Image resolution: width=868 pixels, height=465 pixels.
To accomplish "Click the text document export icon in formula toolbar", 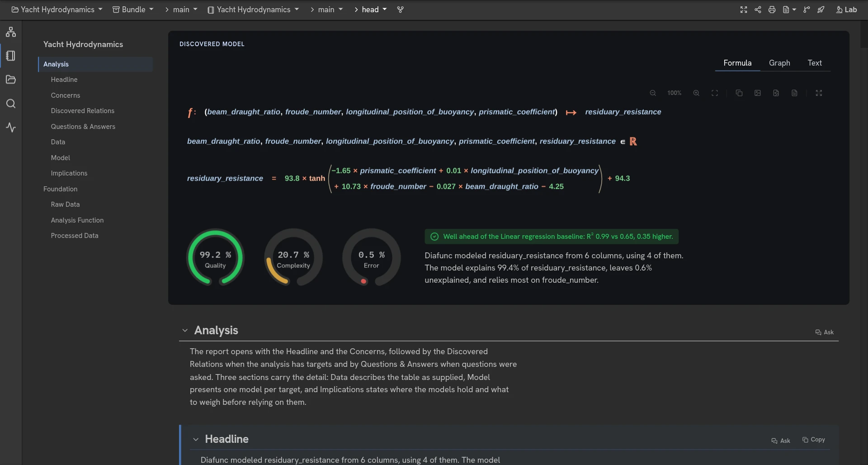I will 794,93.
